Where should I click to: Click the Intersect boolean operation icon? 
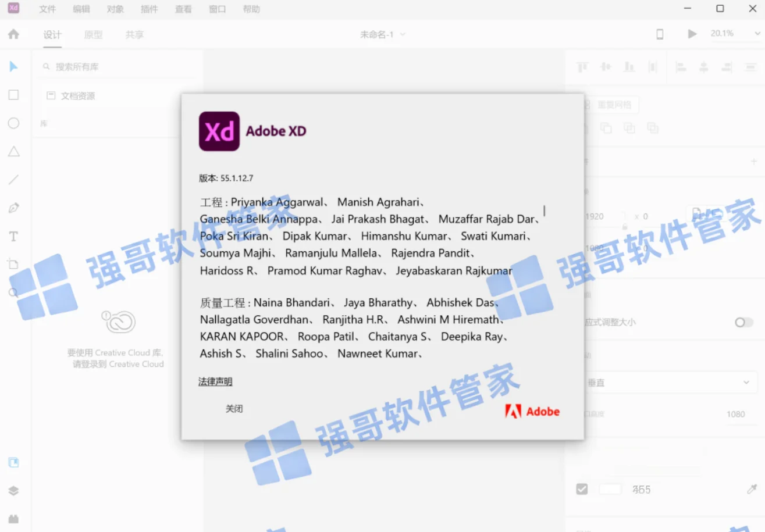(629, 128)
